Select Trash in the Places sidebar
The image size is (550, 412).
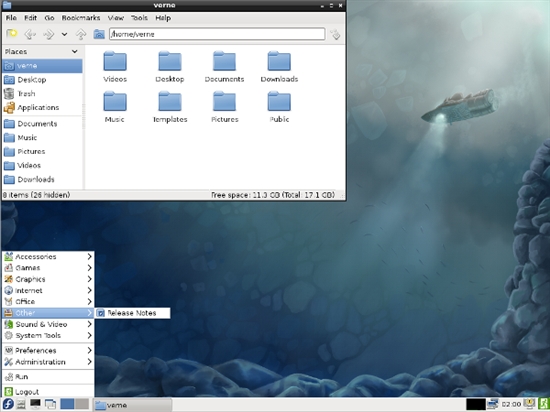[x=42, y=94]
